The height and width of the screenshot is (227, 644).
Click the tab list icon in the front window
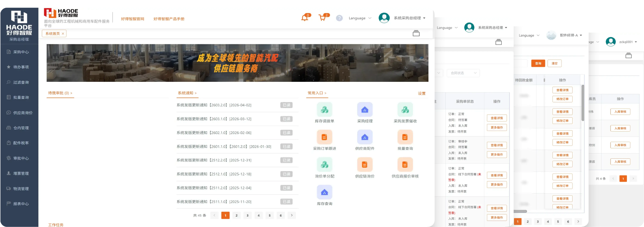point(416,33)
